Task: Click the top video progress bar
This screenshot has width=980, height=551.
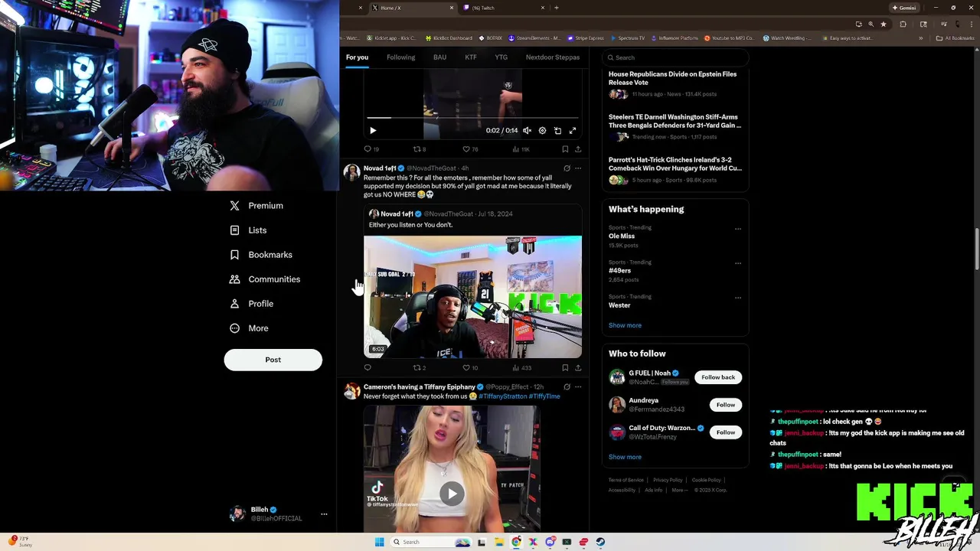Action: tap(472, 118)
